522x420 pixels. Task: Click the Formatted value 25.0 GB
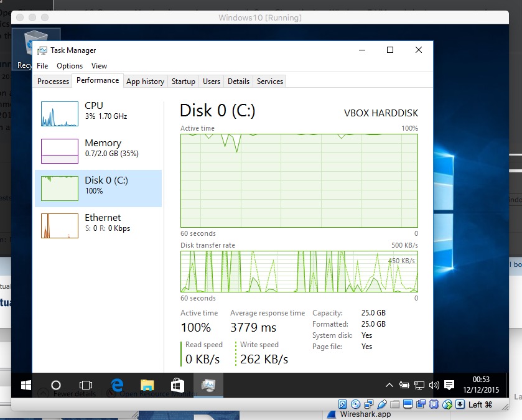(373, 324)
